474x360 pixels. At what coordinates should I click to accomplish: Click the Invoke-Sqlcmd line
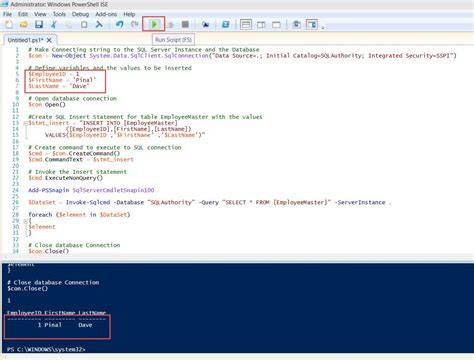[x=210, y=202]
